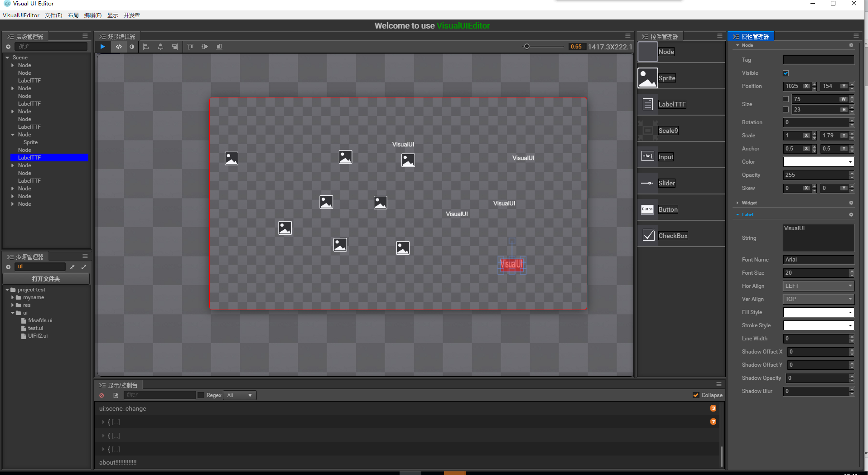Collapse the Label property section

click(738, 215)
